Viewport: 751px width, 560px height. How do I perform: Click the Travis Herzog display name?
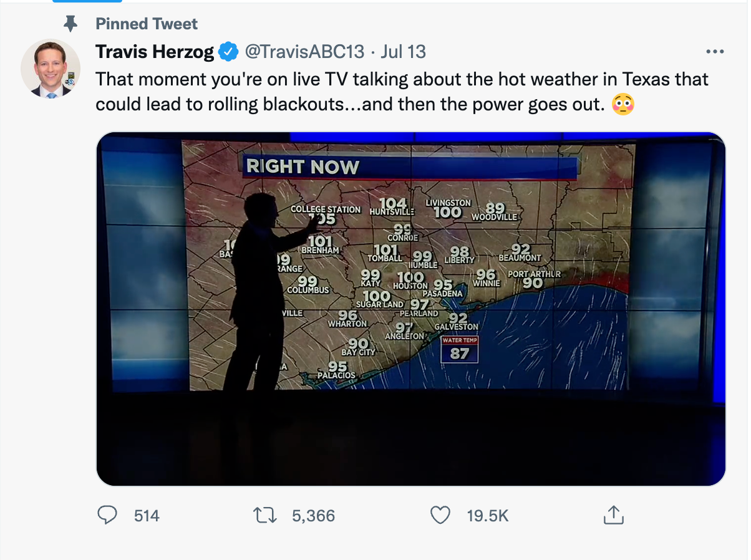[155, 52]
